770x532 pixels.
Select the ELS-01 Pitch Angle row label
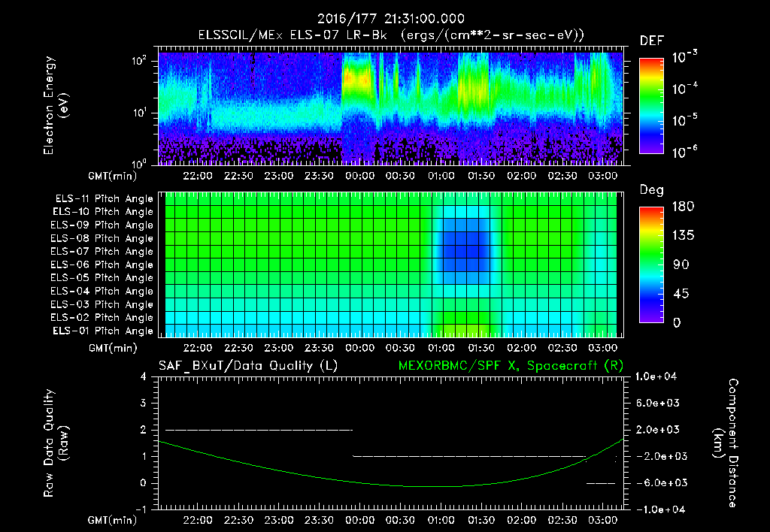(103, 331)
